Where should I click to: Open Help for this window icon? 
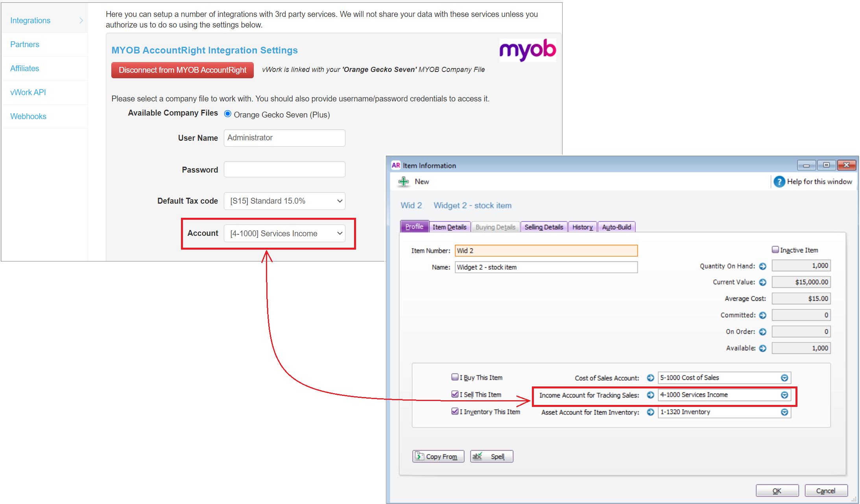coord(779,182)
